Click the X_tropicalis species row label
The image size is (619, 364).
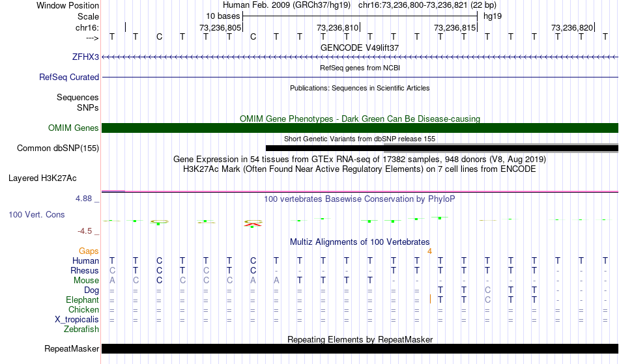pos(77,320)
